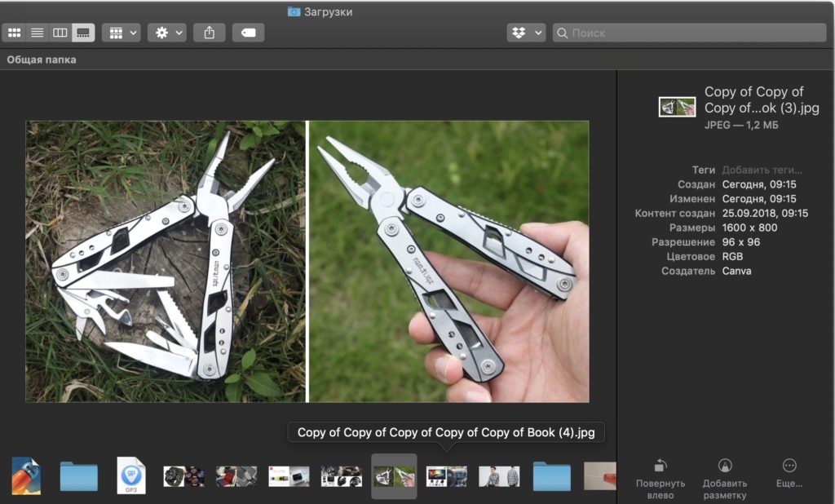Switch to list view mode
The height and width of the screenshot is (504, 835).
point(37,33)
